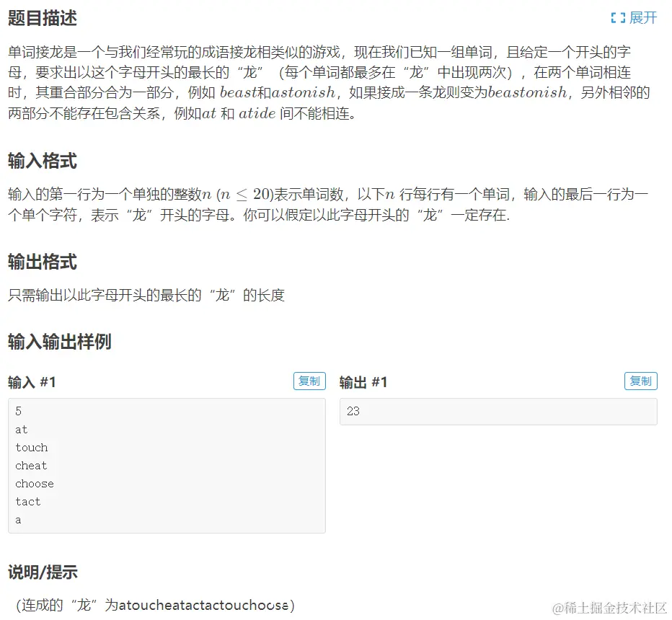The height and width of the screenshot is (620, 672).
Task: Click the last sample input line "a"
Action: click(18, 521)
